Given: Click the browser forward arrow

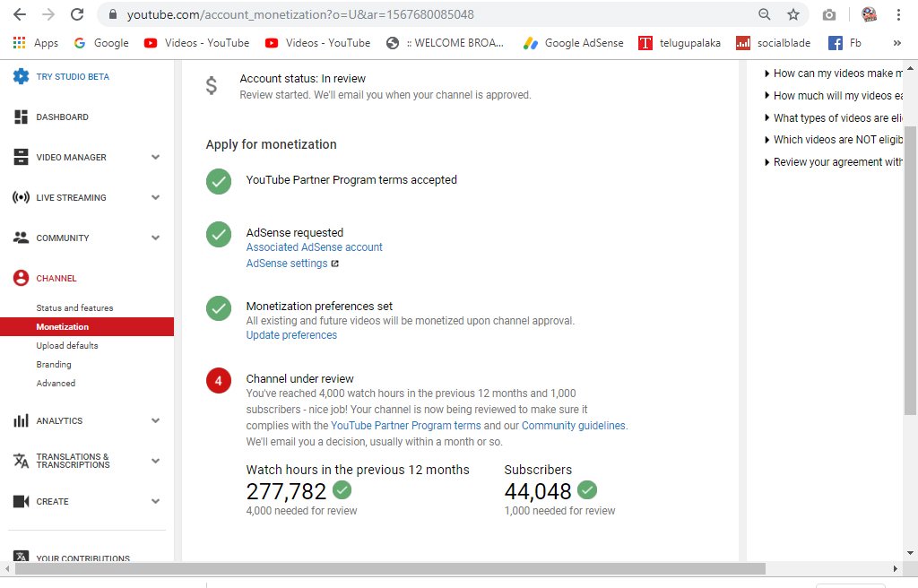Looking at the screenshot, I should point(48,14).
